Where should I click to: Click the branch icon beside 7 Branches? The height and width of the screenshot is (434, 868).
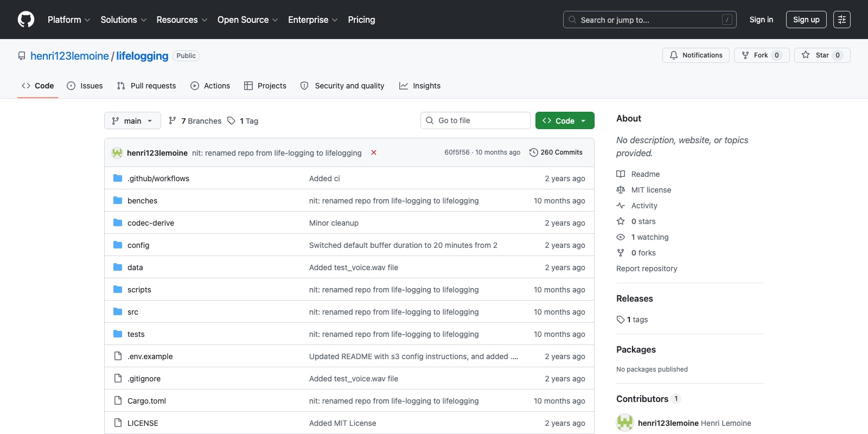click(x=173, y=120)
